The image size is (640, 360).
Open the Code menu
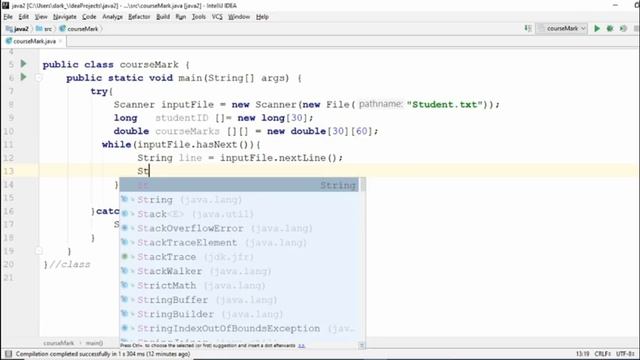click(89, 17)
